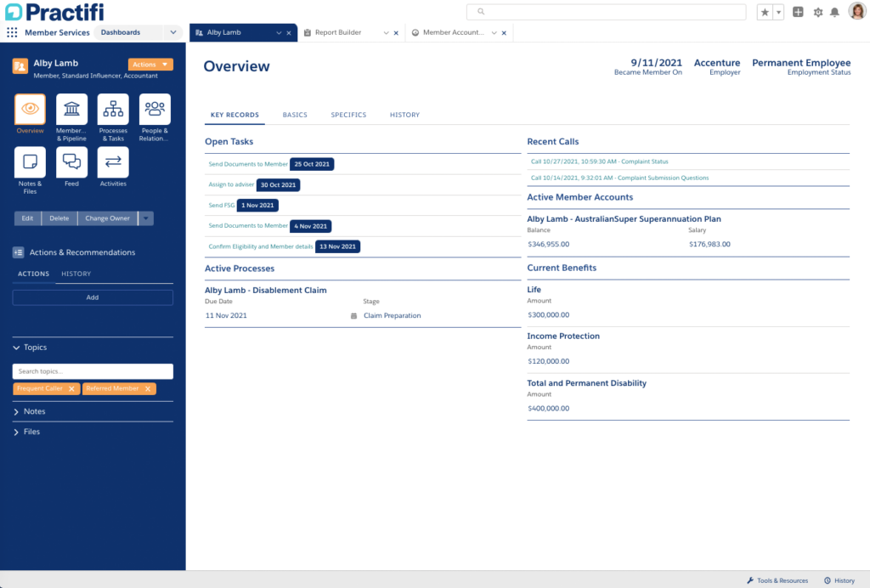This screenshot has width=870, height=588.
Task: Open People & Relationships icon tile
Action: click(x=155, y=110)
